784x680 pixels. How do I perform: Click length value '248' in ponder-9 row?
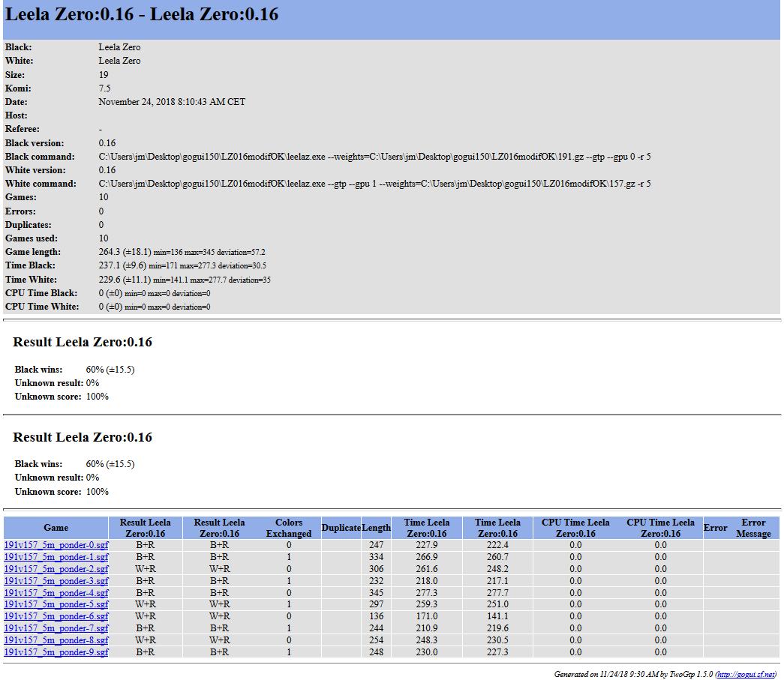click(x=376, y=652)
